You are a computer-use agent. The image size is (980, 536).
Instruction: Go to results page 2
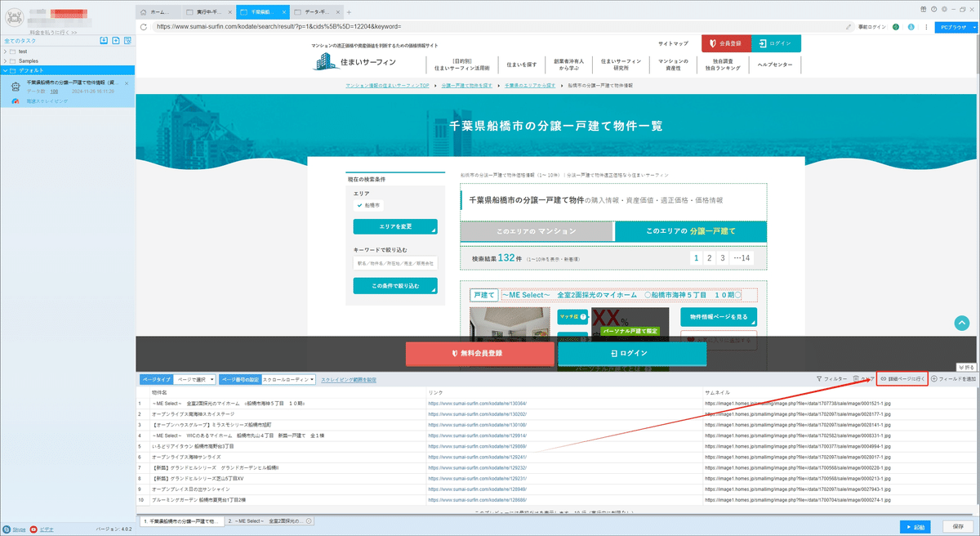pyautogui.click(x=709, y=258)
